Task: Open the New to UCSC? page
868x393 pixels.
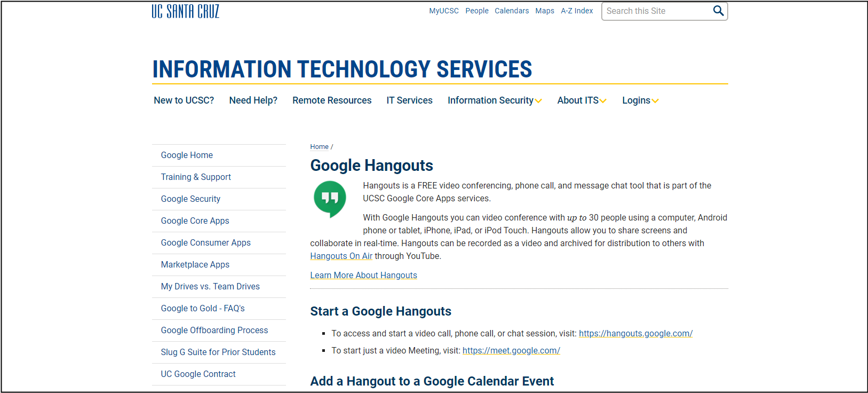Action: click(x=184, y=100)
